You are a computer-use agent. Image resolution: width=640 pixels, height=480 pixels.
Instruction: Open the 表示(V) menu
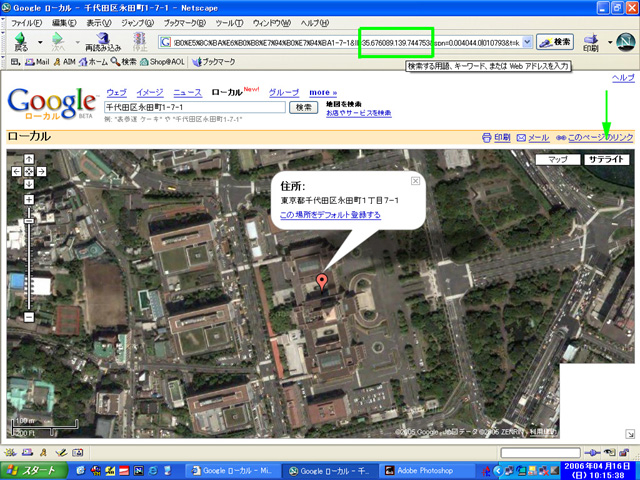coord(98,23)
